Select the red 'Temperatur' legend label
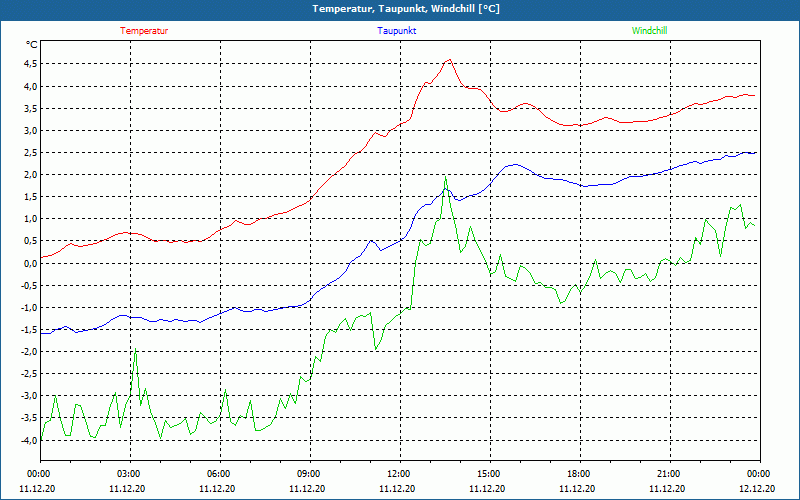800x500 pixels. point(144,31)
